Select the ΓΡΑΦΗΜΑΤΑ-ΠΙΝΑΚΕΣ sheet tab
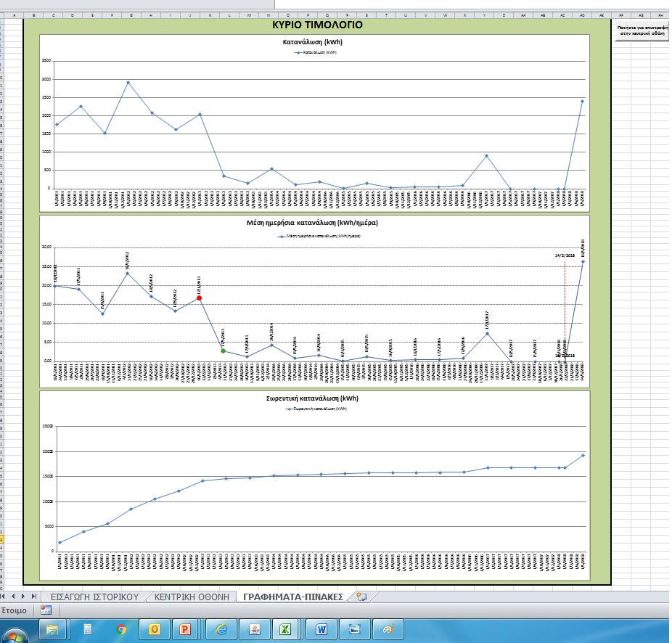The height and width of the screenshot is (643, 672). [x=293, y=597]
